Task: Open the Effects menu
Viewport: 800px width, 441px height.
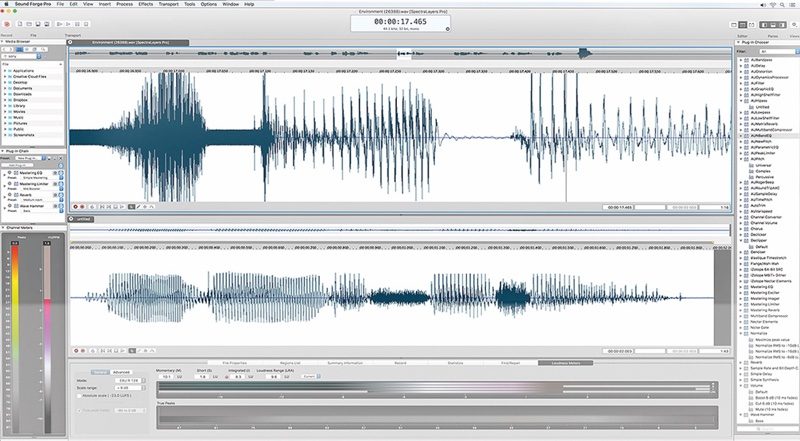Action: point(146,5)
